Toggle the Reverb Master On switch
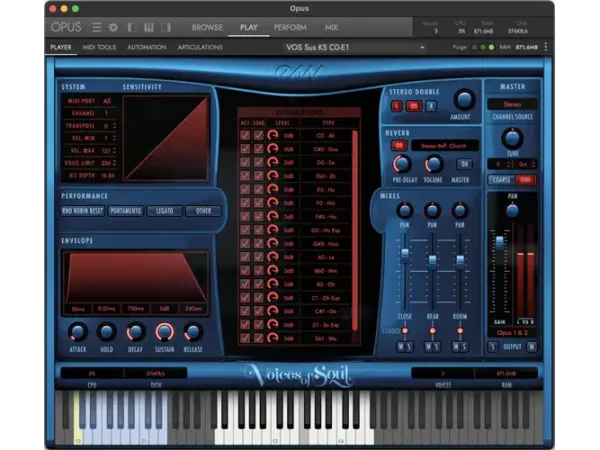 (464, 164)
